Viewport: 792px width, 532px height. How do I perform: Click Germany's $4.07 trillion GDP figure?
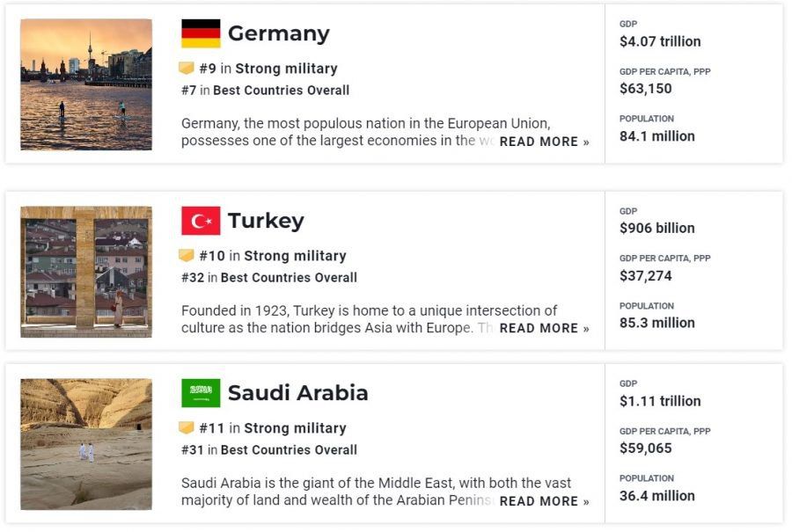pyautogui.click(x=660, y=41)
